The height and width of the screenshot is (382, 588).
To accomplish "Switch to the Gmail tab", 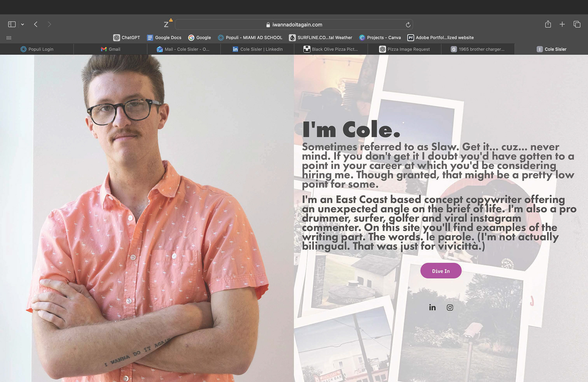I will [111, 49].
